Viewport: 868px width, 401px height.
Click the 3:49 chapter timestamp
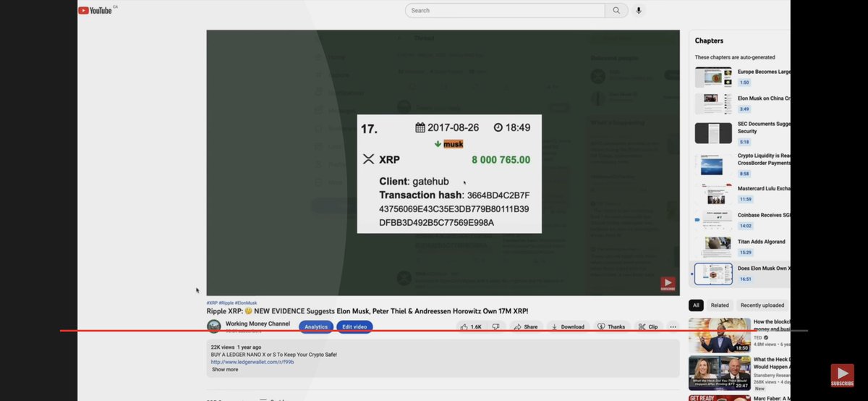click(x=744, y=109)
